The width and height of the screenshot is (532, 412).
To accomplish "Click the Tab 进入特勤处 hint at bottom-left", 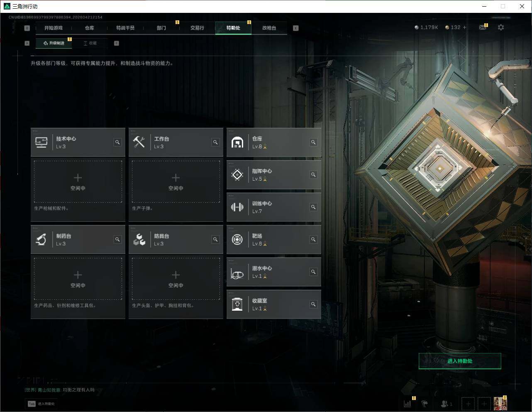I will [41, 404].
